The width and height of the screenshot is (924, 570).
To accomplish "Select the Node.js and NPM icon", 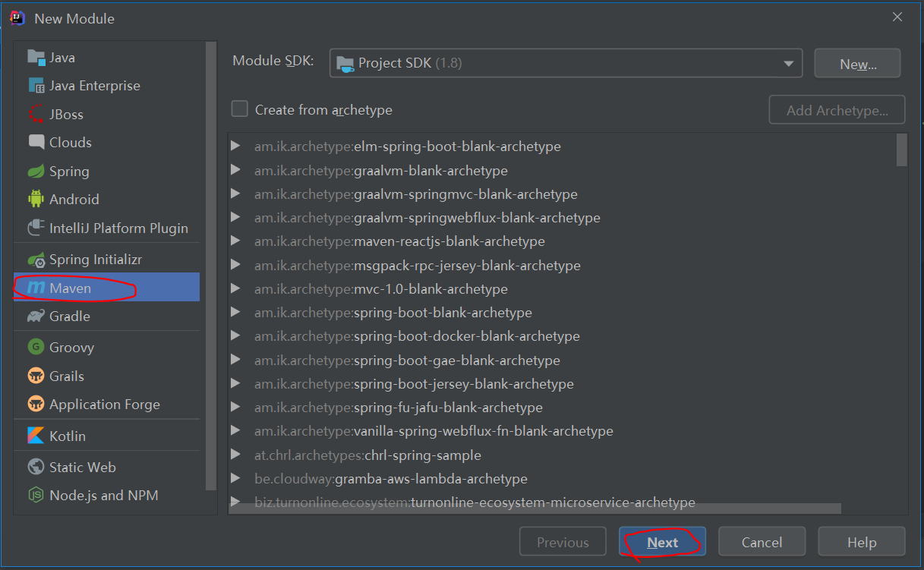I will click(x=36, y=495).
